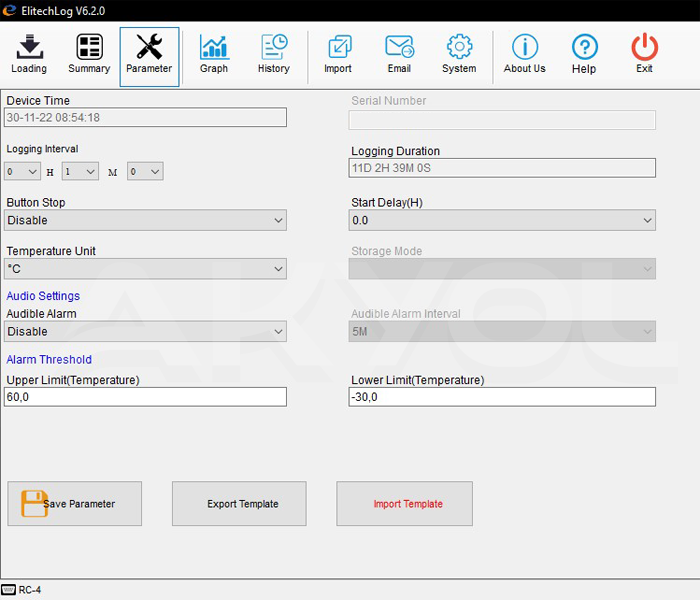The image size is (700, 600).
Task: Click the ElitechLog logo in title bar
Action: point(9,11)
